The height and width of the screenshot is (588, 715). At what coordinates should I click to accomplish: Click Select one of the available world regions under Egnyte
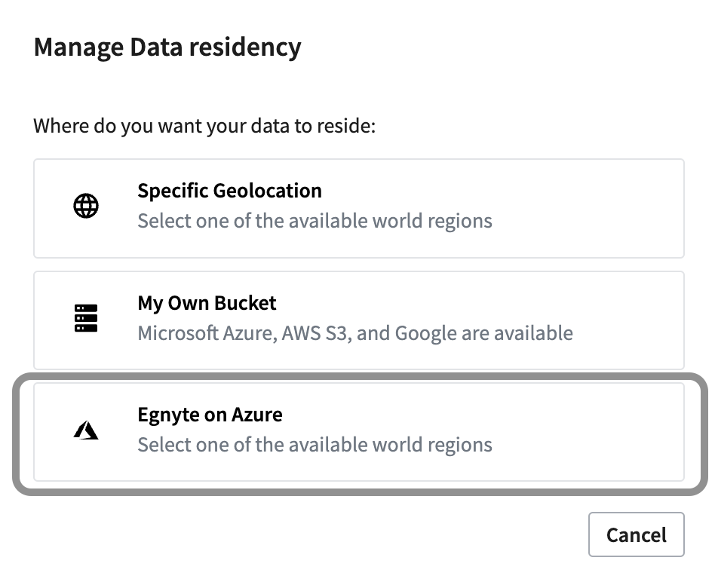[315, 445]
